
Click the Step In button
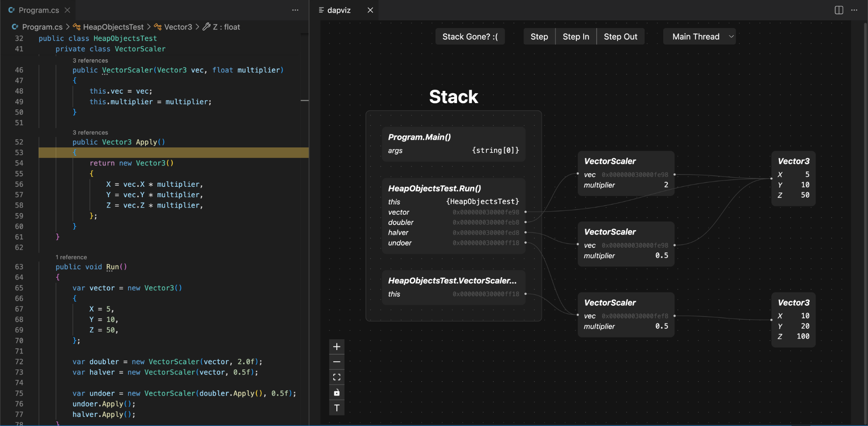click(575, 36)
